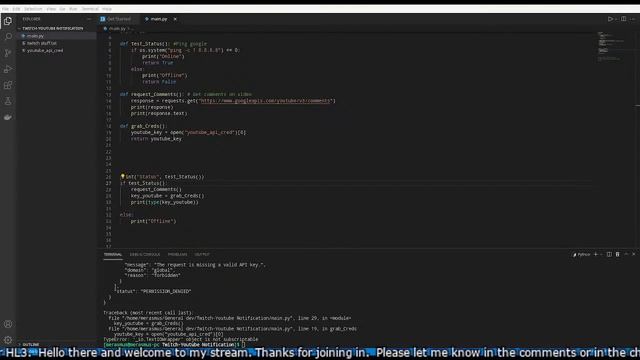The image size is (640, 360).
Task: Open the View menu
Action: tap(51, 9)
